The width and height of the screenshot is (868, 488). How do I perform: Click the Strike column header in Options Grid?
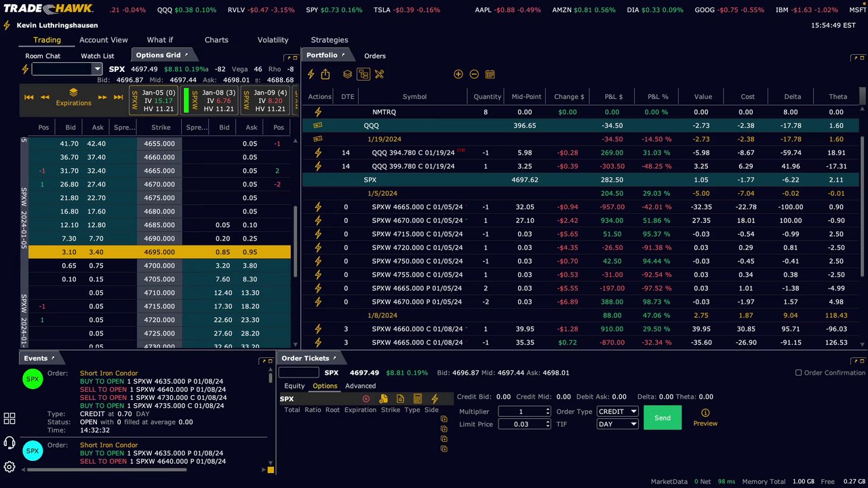click(161, 127)
